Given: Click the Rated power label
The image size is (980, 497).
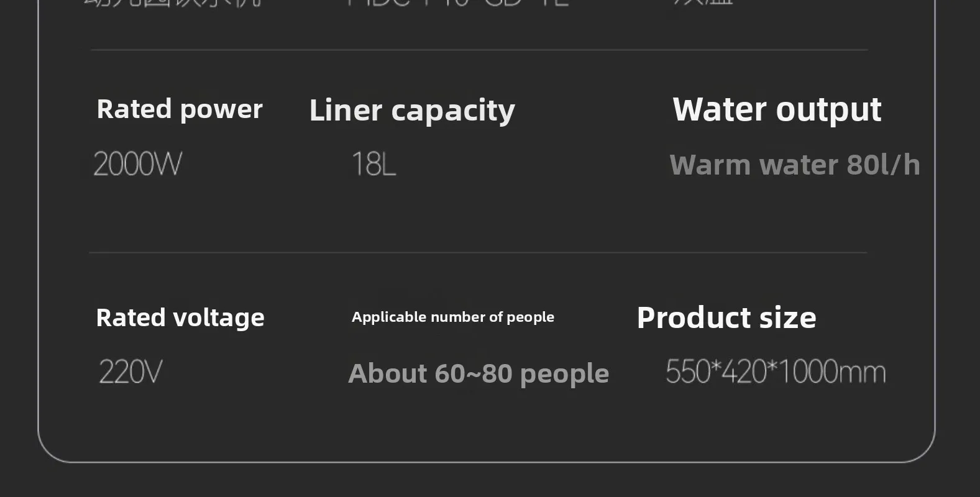Looking at the screenshot, I should point(180,109).
